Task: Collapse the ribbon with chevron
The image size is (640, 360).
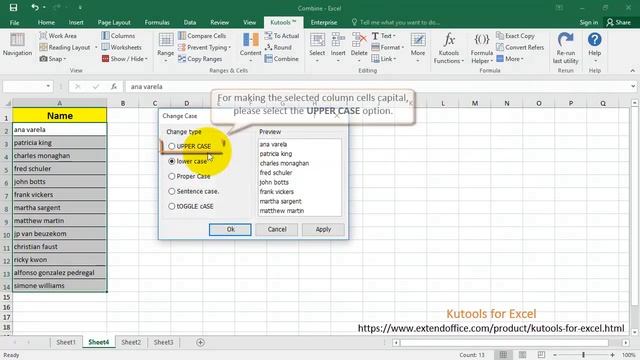Action: [633, 71]
